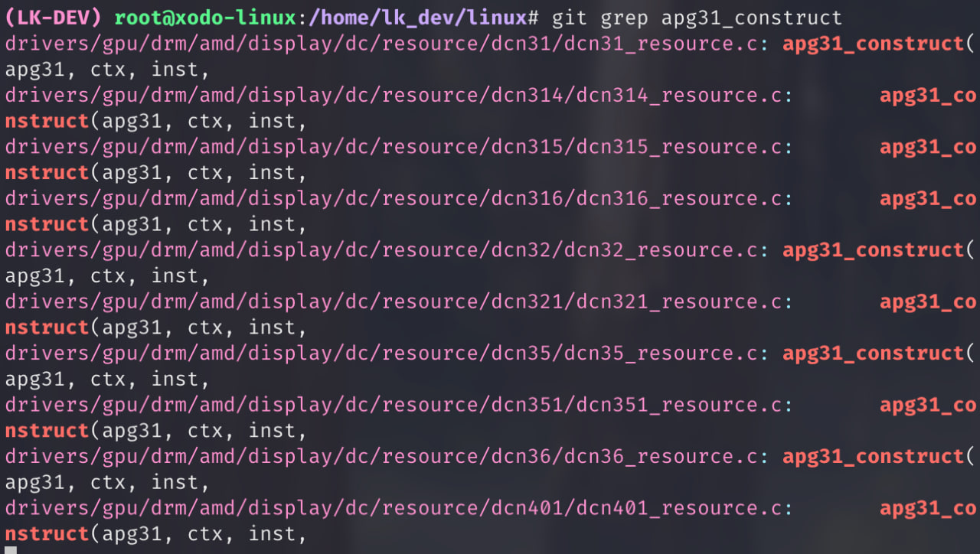The image size is (980, 554).
Task: Click the terminal cursor block at bottom
Action: coord(11,549)
